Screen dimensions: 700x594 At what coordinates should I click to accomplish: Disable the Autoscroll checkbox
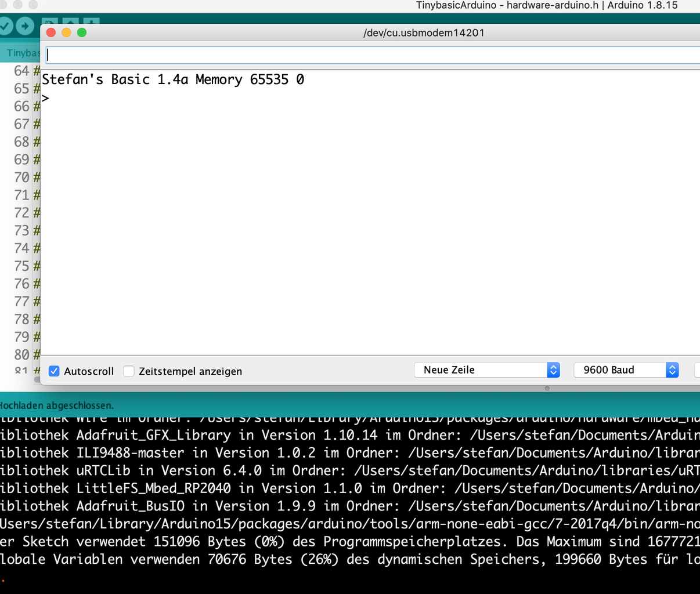pyautogui.click(x=54, y=371)
